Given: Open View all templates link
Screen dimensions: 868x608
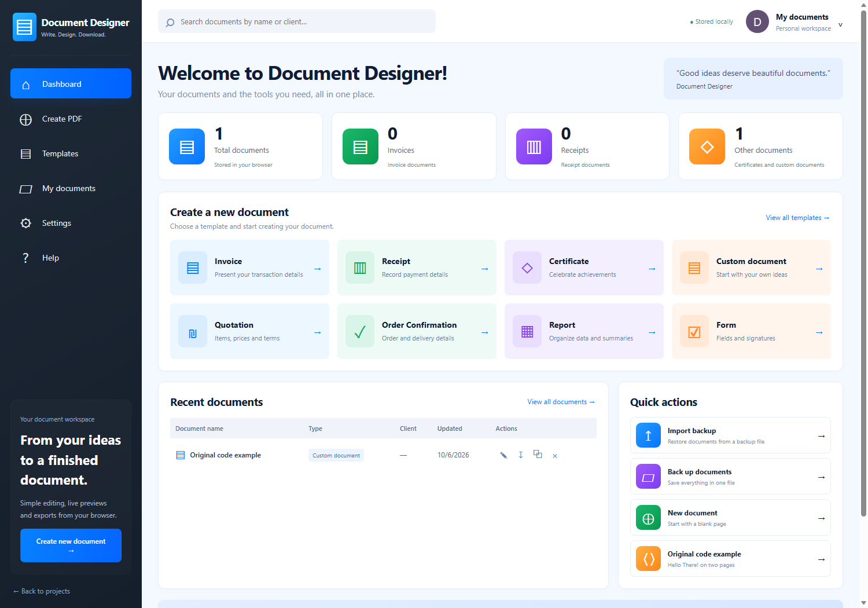Looking at the screenshot, I should [797, 218].
